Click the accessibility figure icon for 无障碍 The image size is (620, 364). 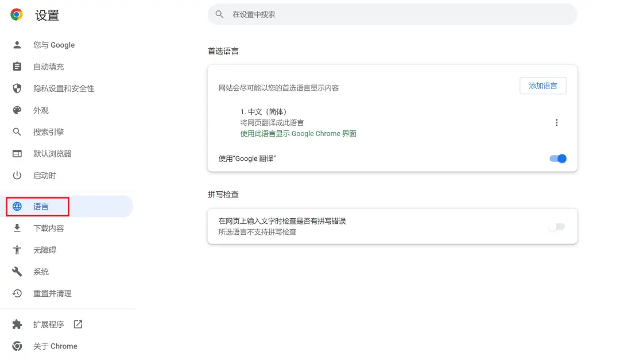click(x=17, y=250)
